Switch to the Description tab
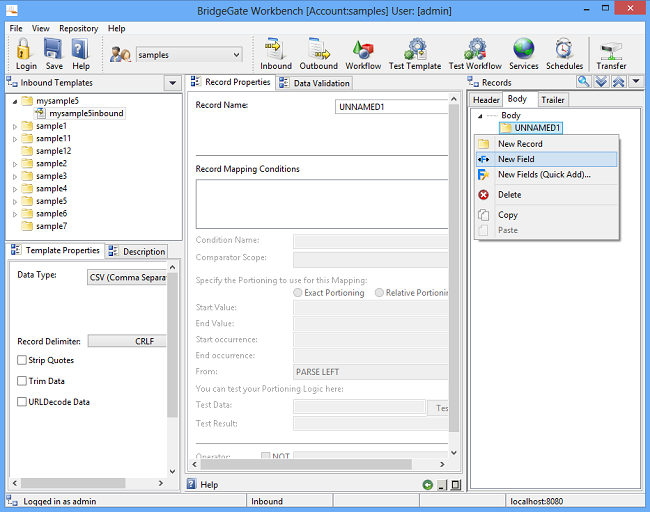Viewport: 650px width, 512px height. pyautogui.click(x=137, y=251)
